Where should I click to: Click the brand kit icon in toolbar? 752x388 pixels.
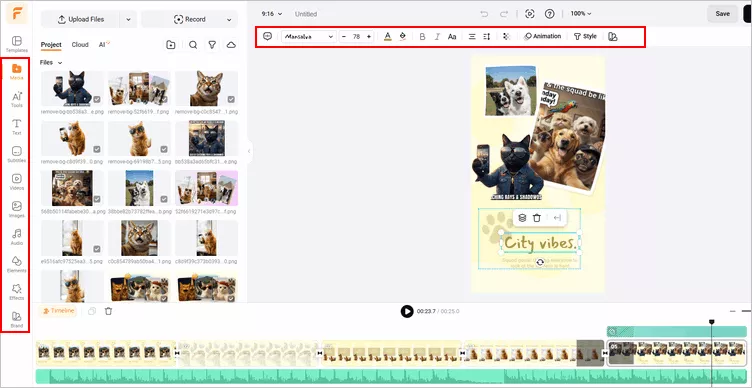tap(612, 36)
